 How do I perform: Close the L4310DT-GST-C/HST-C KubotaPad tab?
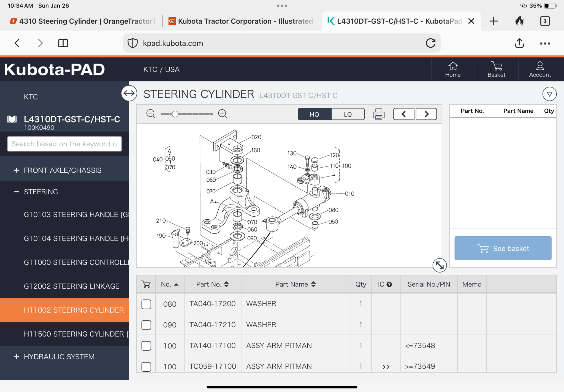pos(471,21)
